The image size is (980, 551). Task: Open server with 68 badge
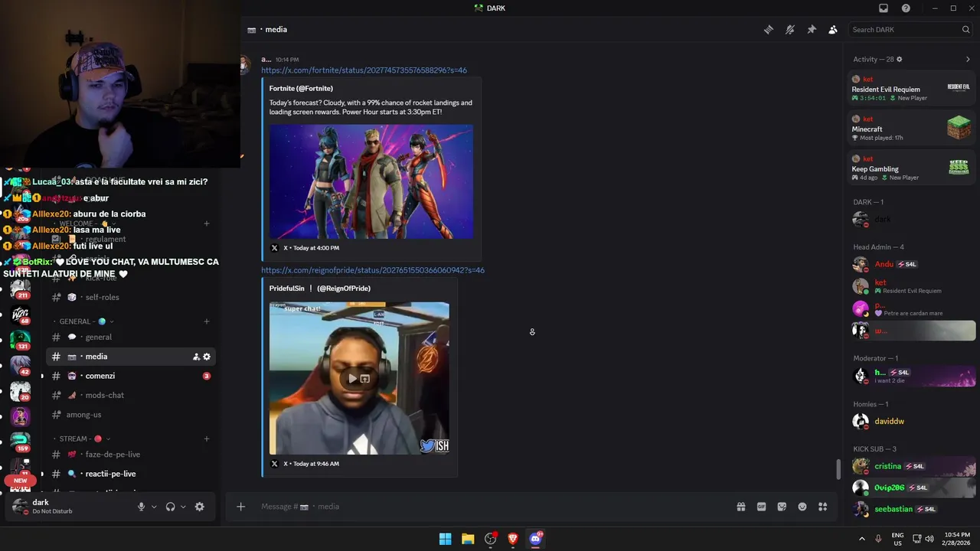[21, 313]
